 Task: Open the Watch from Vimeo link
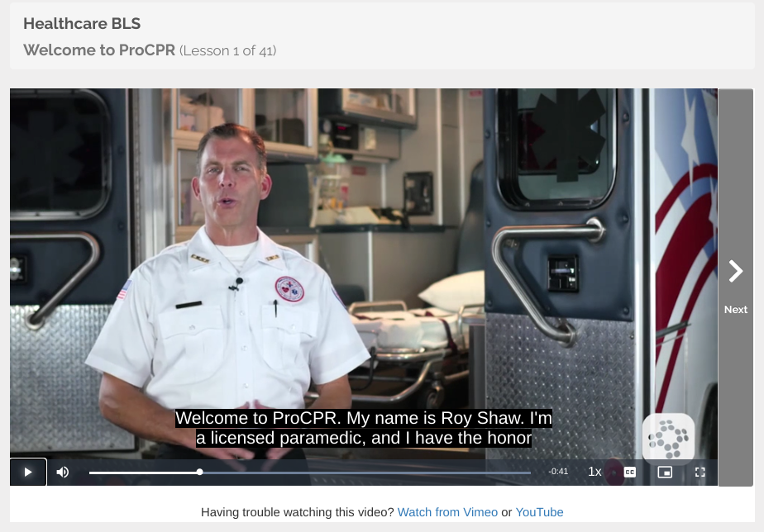tap(448, 512)
